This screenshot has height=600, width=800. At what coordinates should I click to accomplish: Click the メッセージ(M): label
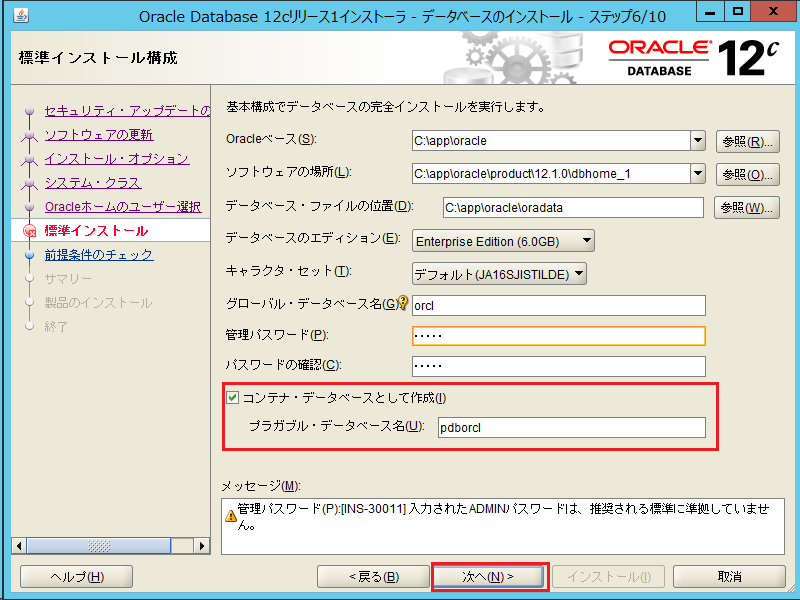click(x=261, y=486)
